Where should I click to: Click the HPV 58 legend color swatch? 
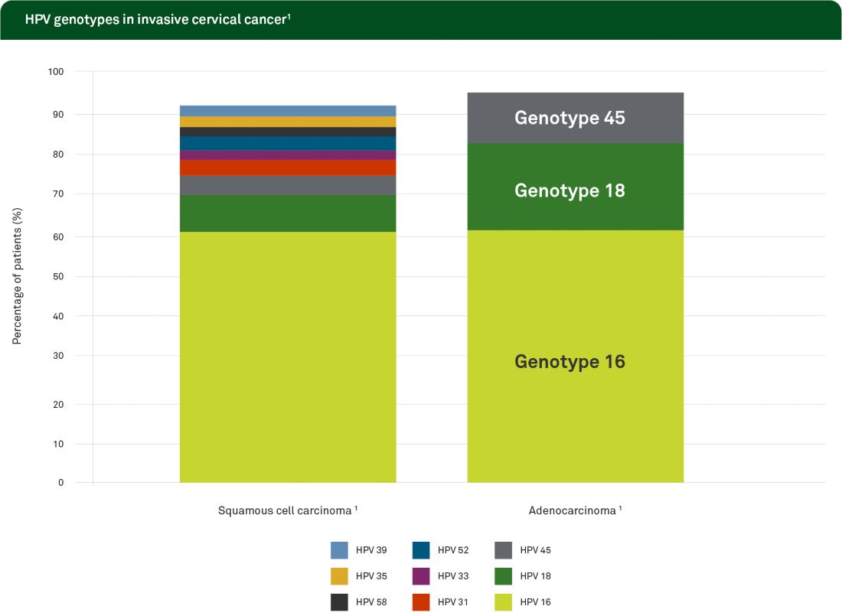(x=339, y=602)
